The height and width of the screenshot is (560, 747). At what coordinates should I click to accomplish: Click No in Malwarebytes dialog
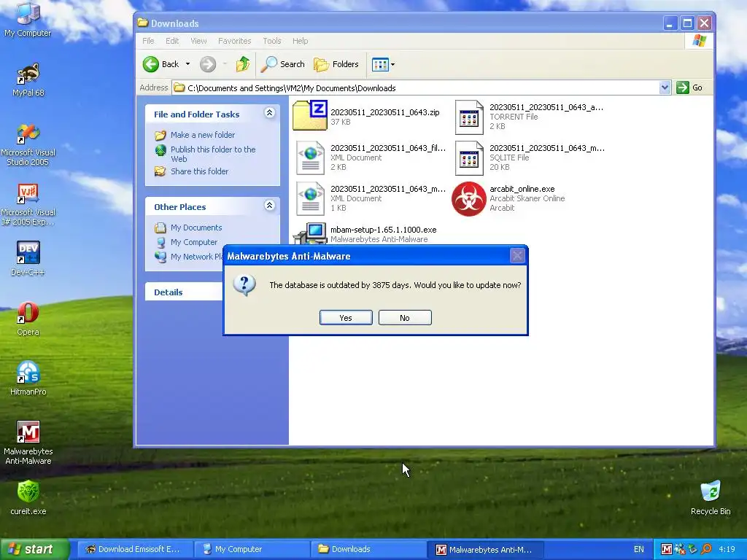click(405, 318)
